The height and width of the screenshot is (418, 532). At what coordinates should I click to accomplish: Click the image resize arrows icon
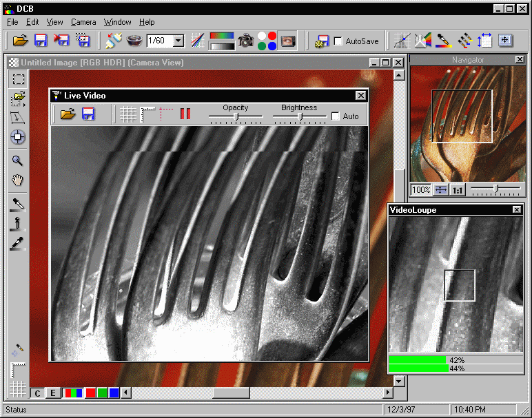click(484, 41)
